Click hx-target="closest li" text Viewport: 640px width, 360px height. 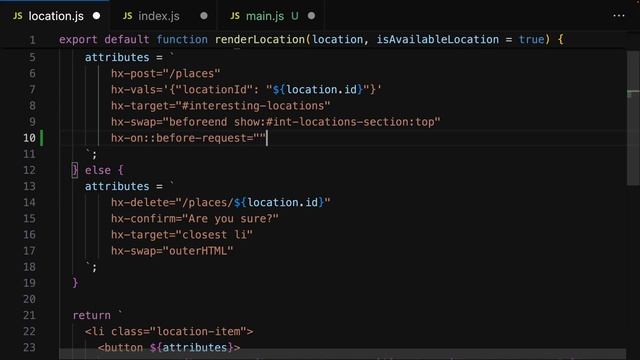[182, 235]
